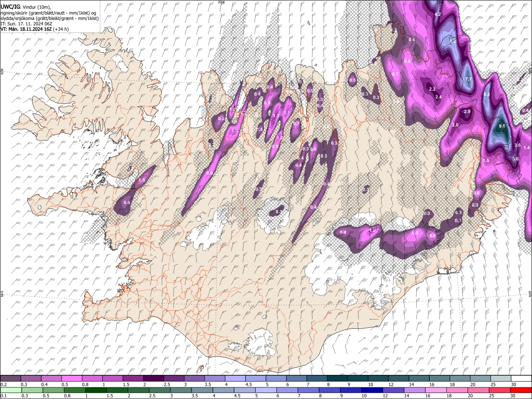Screen dimensions: 532x399
Task: Click the 'rigning/skúrir' legend description line
Action: (48, 13)
